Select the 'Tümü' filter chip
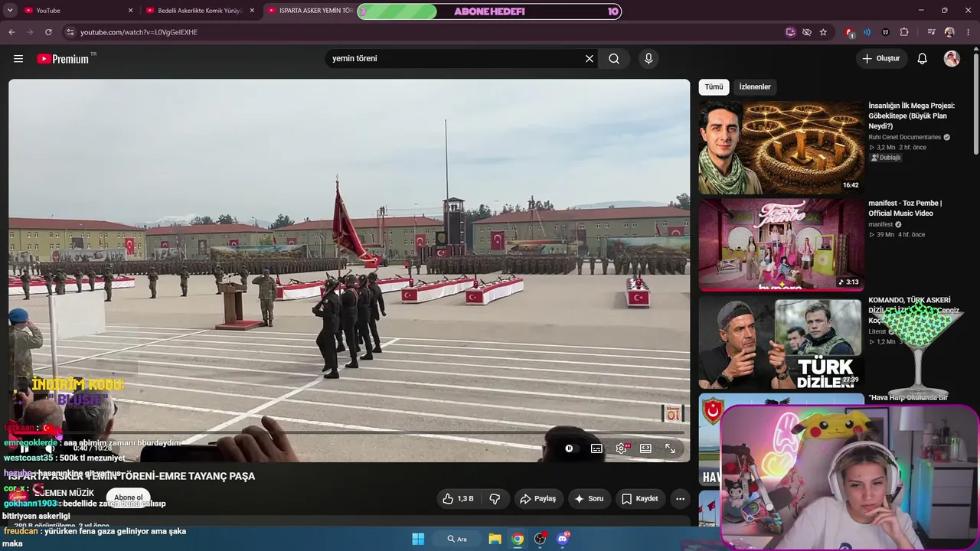 tap(714, 87)
